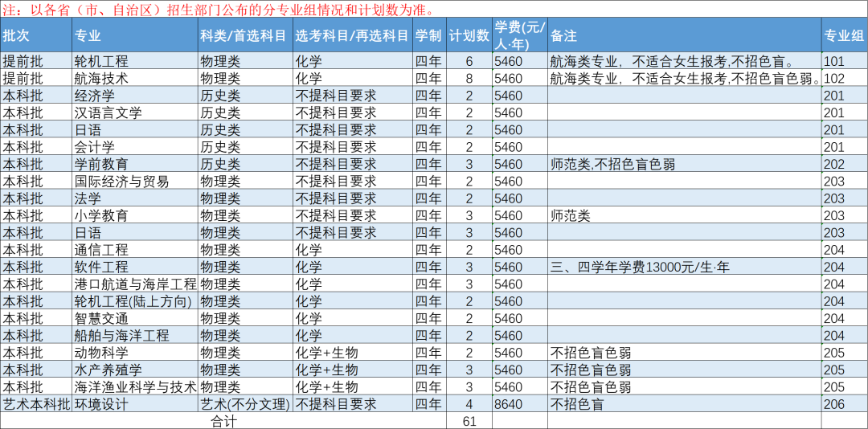
Task: Select the 选考科目/再选科目 header cell
Action: 353,35
